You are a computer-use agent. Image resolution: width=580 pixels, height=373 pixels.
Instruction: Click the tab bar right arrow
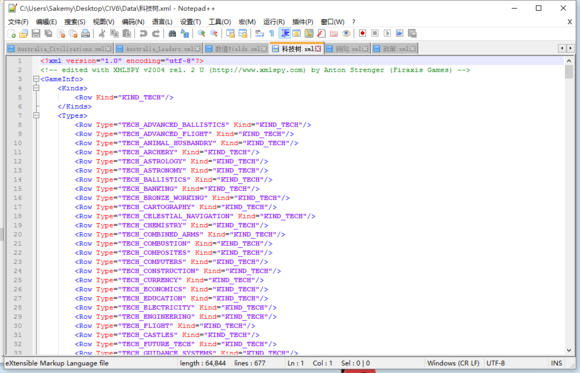coord(570,48)
